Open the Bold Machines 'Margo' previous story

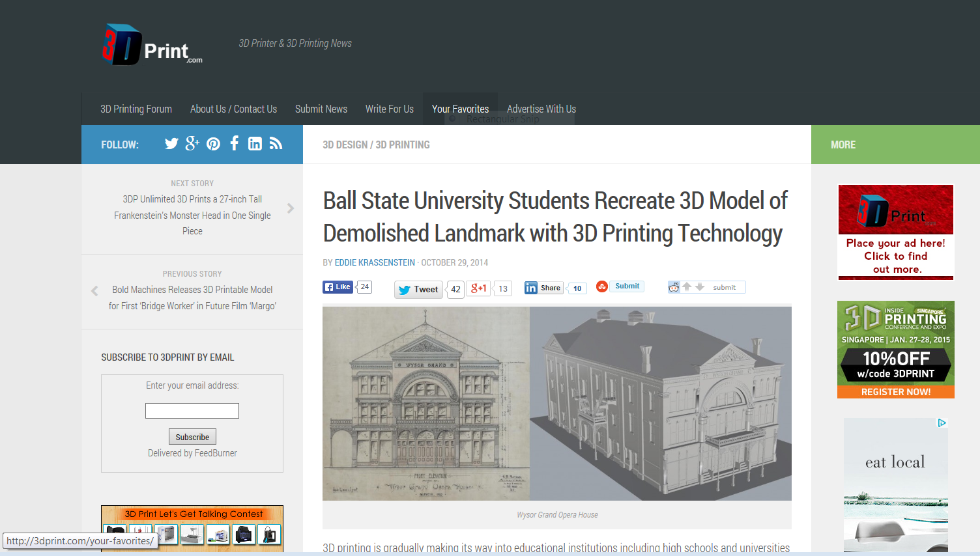pyautogui.click(x=192, y=298)
